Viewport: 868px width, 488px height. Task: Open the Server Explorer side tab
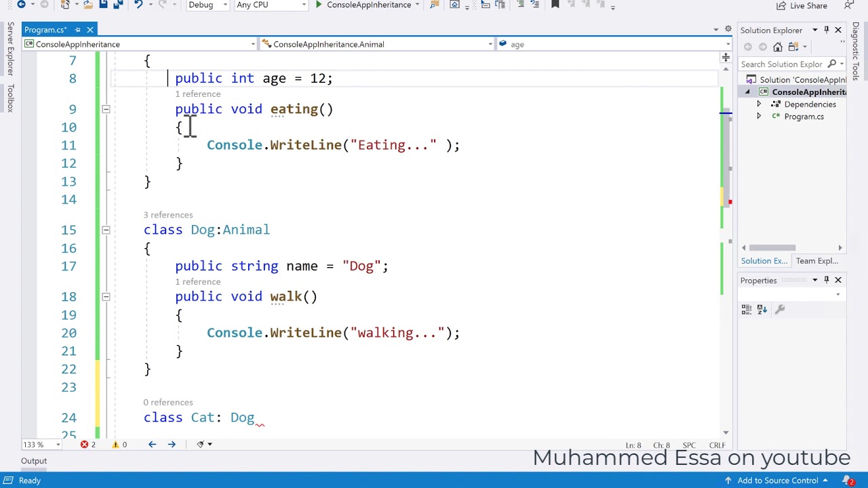coord(10,48)
